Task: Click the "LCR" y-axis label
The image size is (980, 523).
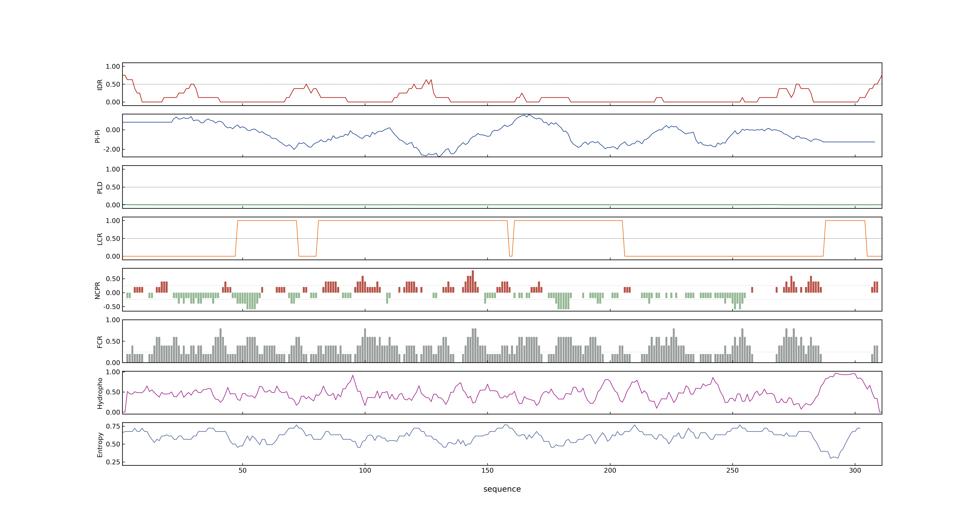Action: pyautogui.click(x=100, y=239)
